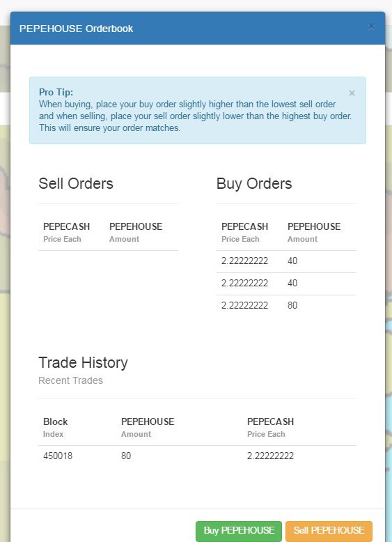Click the trade history amount 80
Image resolution: width=392 pixels, height=542 pixels.
pyautogui.click(x=126, y=456)
